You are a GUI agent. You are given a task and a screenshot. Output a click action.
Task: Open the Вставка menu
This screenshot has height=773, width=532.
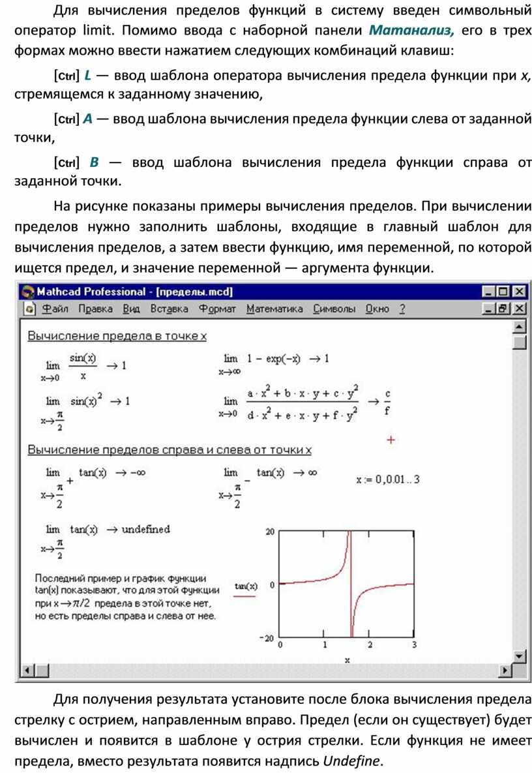169,309
